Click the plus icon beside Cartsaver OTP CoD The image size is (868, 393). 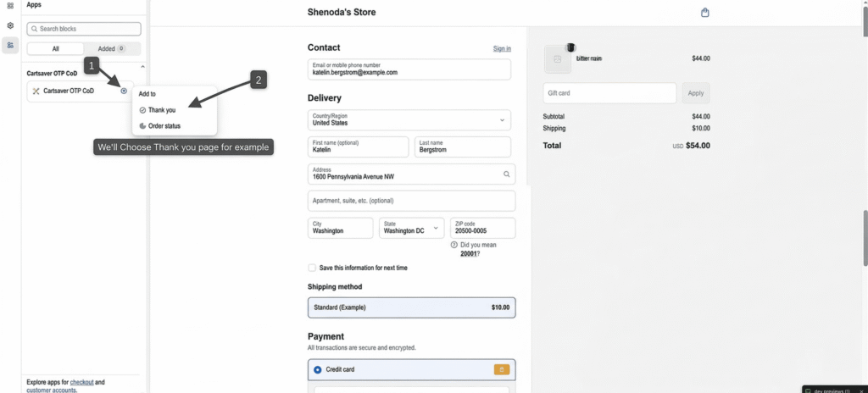pyautogui.click(x=124, y=91)
